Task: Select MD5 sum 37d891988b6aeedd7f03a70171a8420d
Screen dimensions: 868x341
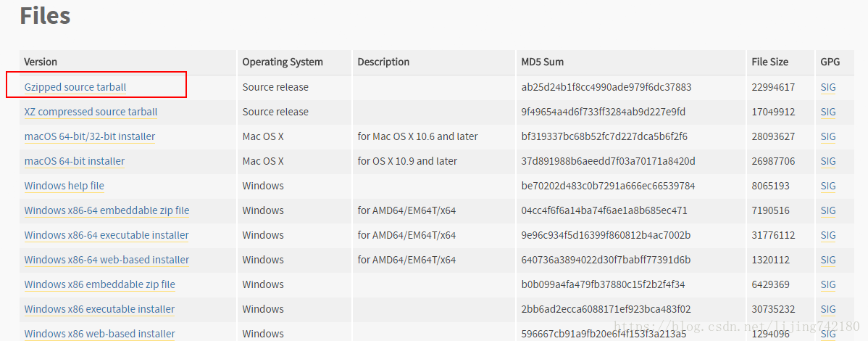Action: [x=609, y=161]
